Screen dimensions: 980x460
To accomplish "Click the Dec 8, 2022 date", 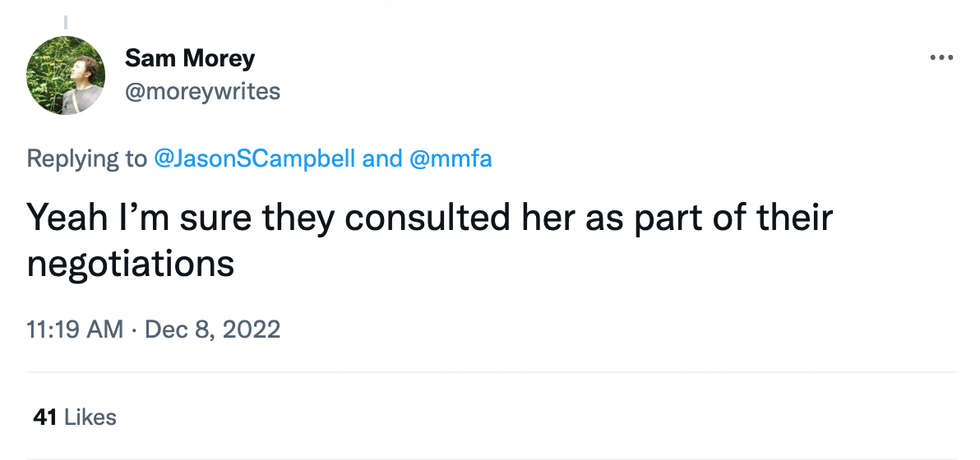I will (213, 329).
